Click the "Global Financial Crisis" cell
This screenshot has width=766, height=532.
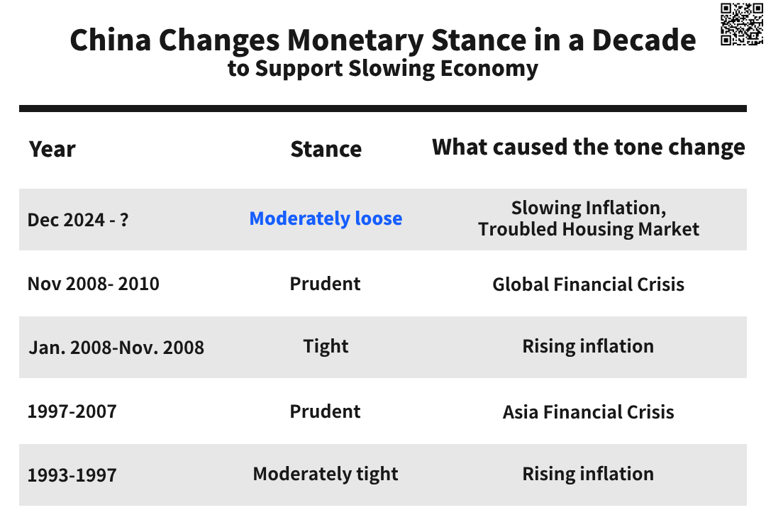tap(589, 284)
